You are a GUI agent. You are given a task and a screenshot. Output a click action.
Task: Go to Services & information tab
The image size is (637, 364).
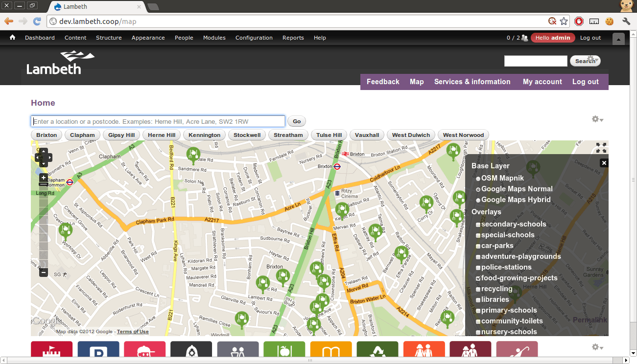(472, 82)
